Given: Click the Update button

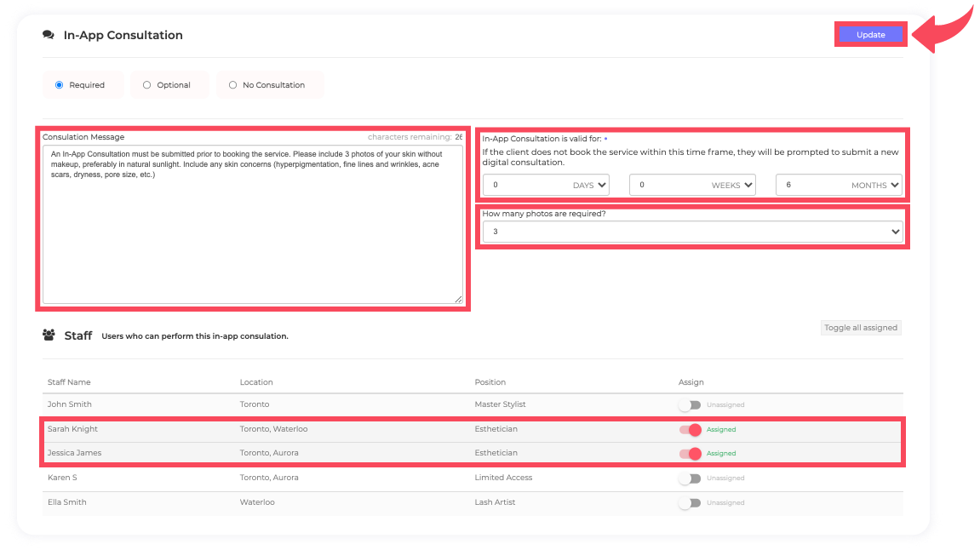Looking at the screenshot, I should (870, 35).
